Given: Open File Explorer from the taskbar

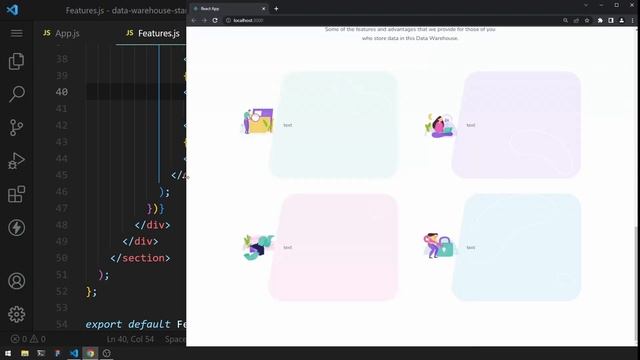Looking at the screenshot, I should click(x=25, y=353).
